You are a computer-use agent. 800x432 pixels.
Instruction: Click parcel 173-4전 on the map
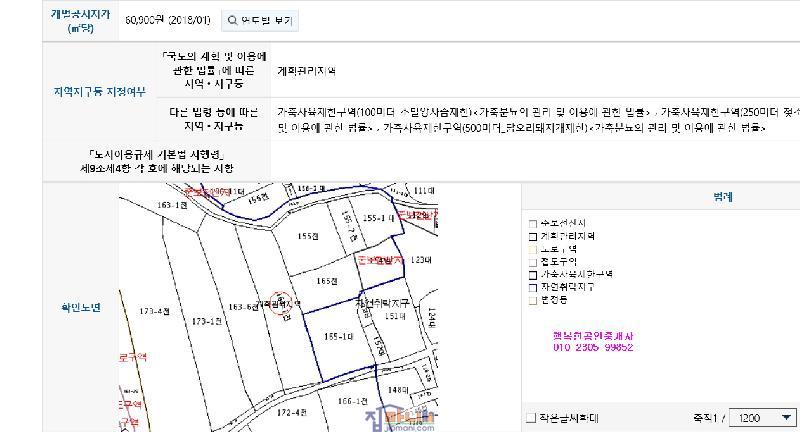[x=155, y=312]
